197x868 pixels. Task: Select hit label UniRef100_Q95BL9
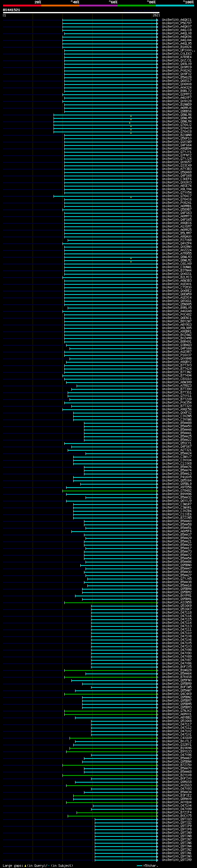click(177, 484)
